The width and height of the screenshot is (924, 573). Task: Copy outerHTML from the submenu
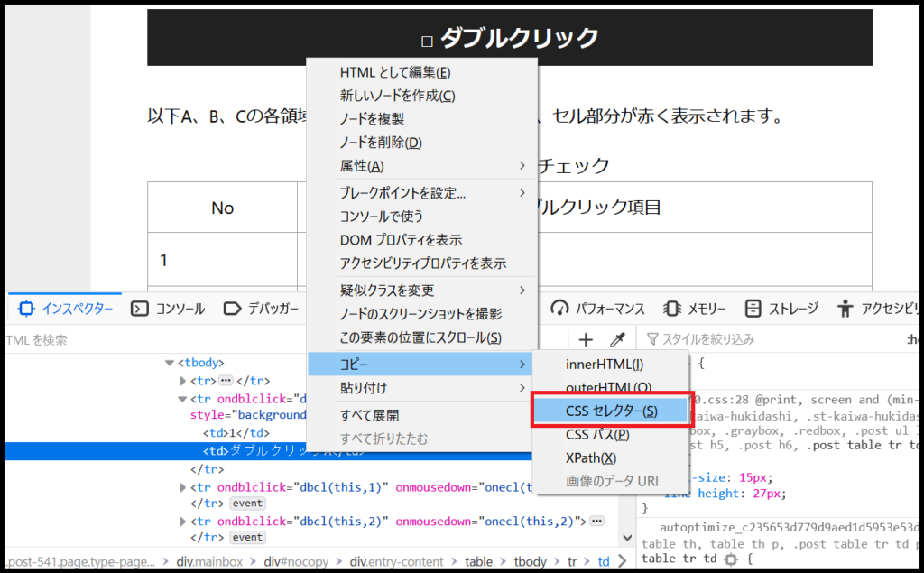click(611, 387)
